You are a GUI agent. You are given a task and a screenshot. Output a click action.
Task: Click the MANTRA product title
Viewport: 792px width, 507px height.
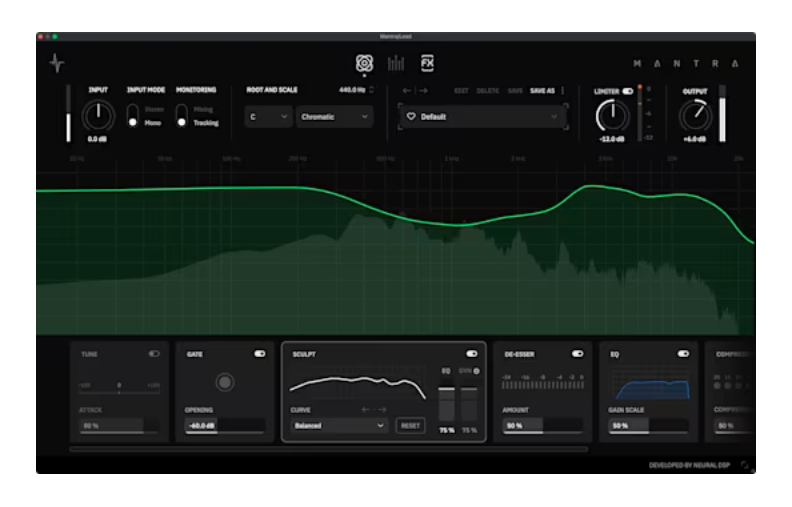click(686, 64)
